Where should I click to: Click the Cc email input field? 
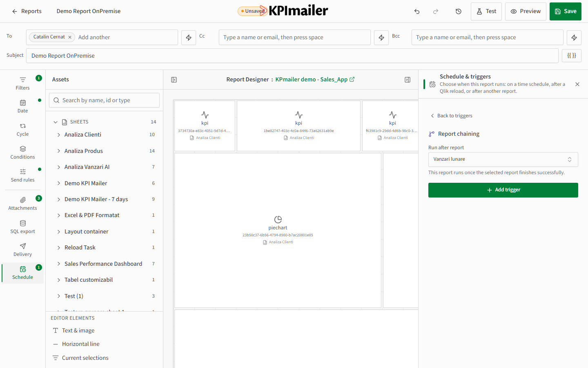pos(295,37)
